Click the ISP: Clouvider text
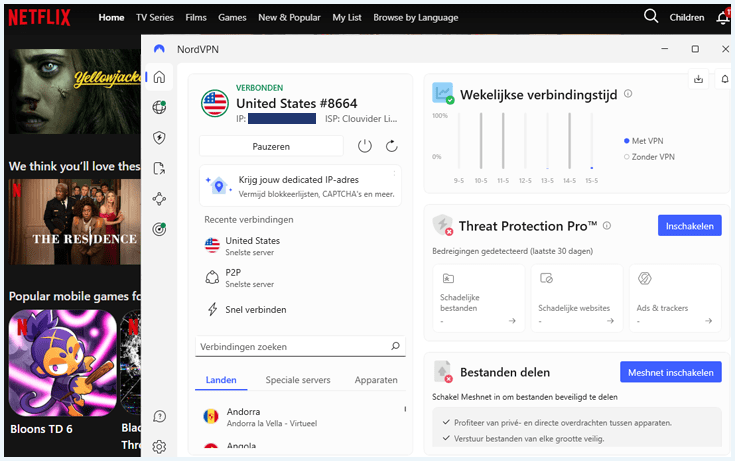 361,119
